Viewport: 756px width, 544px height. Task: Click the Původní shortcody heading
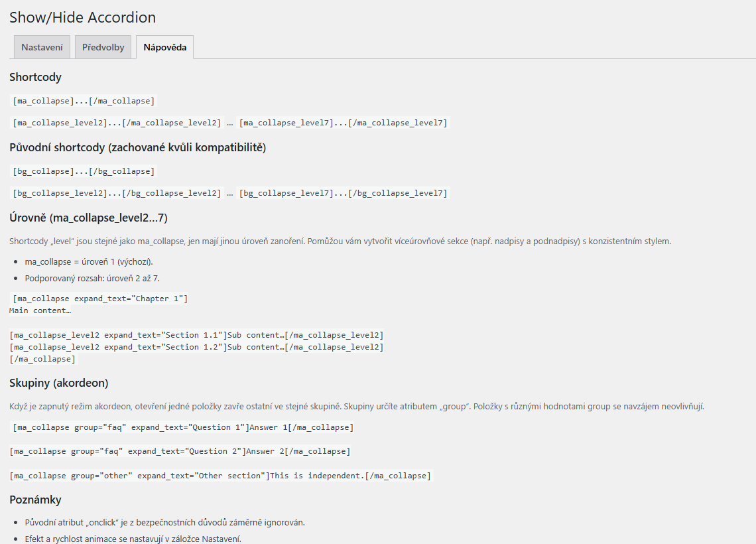[138, 147]
